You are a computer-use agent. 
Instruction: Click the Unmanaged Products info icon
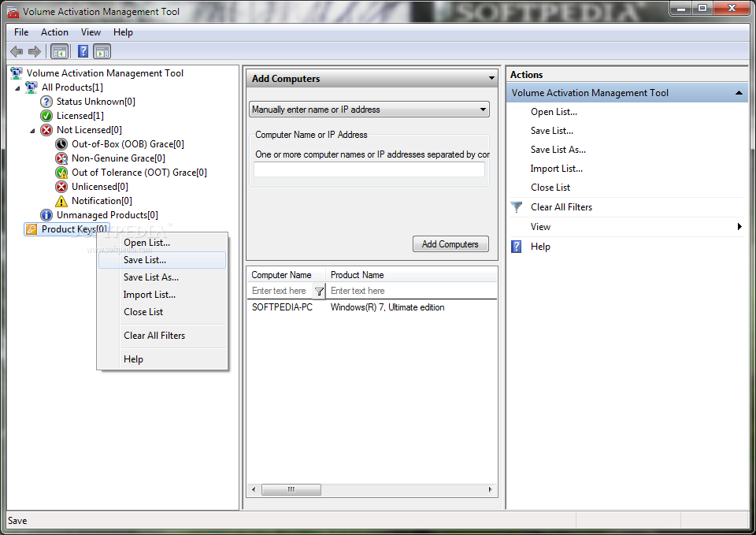point(46,214)
